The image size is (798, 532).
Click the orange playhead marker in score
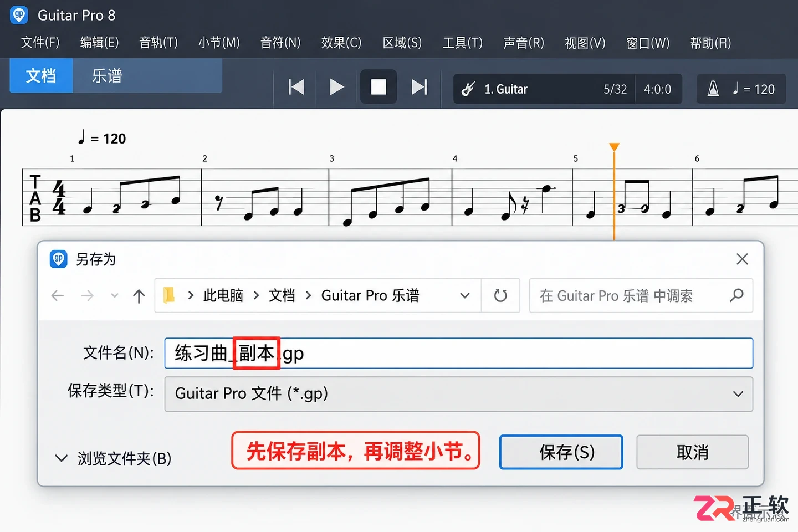(x=614, y=147)
